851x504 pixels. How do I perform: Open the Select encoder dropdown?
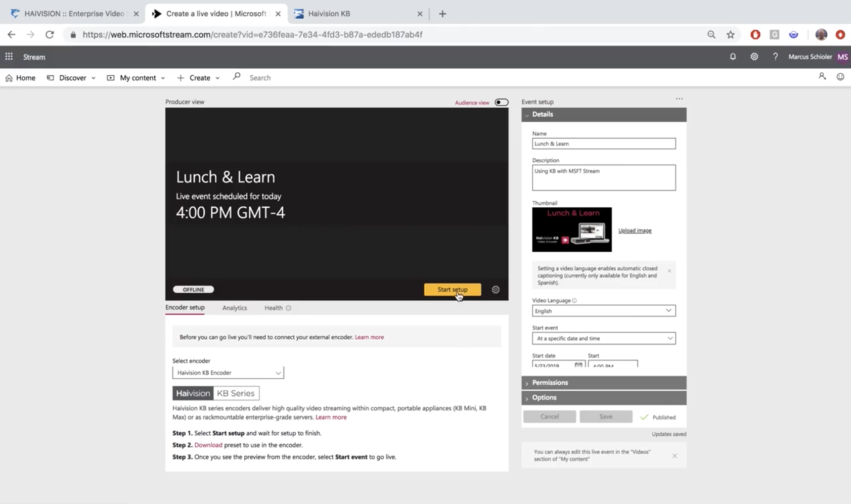[x=228, y=373]
